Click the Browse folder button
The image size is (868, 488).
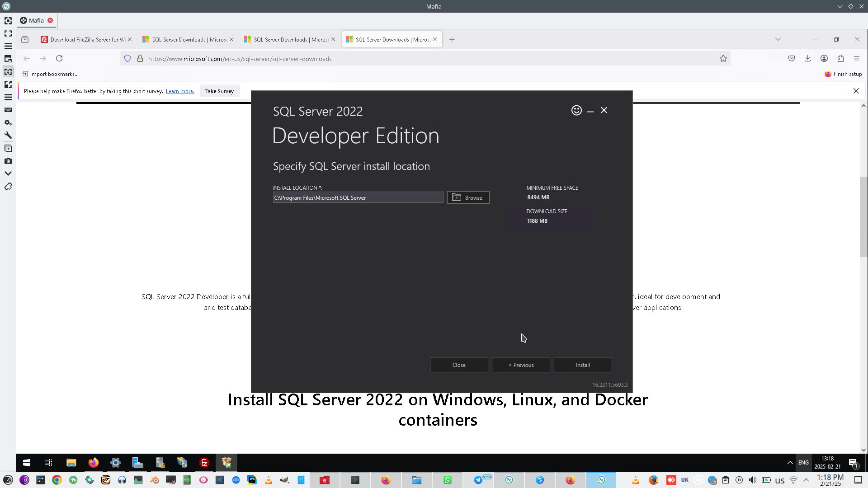pyautogui.click(x=468, y=197)
